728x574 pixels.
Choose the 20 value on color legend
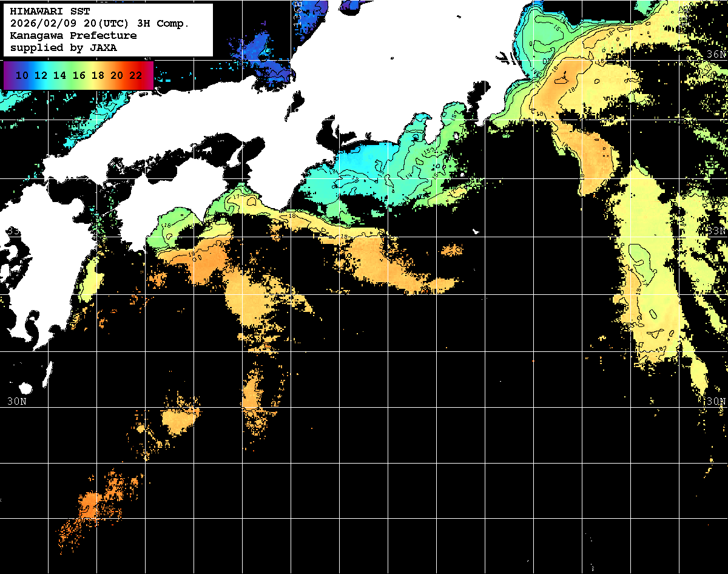(x=116, y=75)
